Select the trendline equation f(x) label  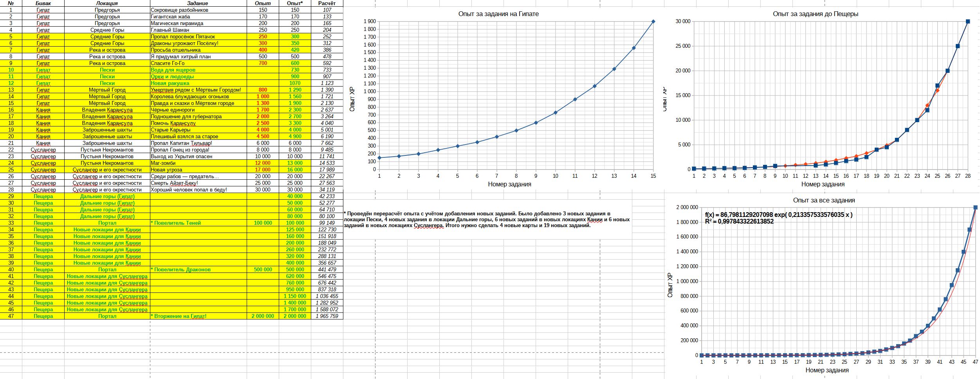778,215
